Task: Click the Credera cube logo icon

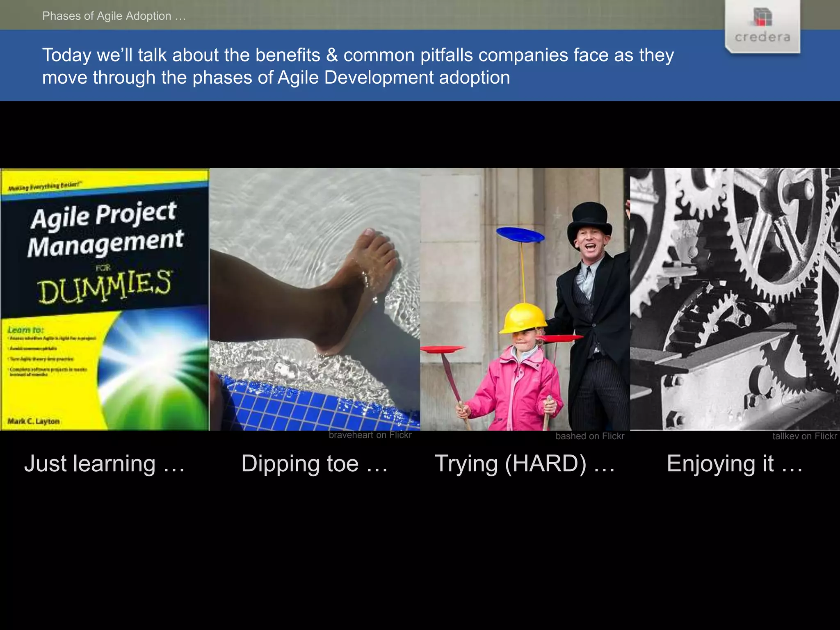Action: point(762,16)
